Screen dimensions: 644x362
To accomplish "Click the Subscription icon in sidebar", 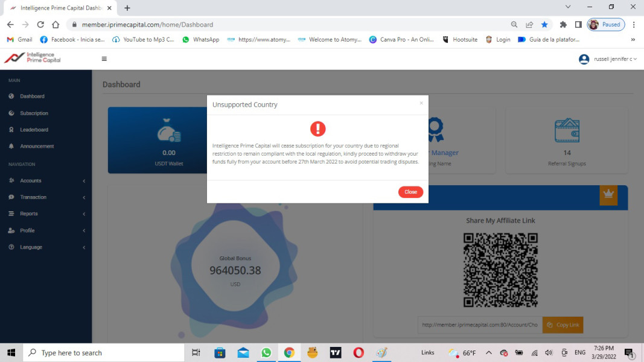I will tap(11, 113).
